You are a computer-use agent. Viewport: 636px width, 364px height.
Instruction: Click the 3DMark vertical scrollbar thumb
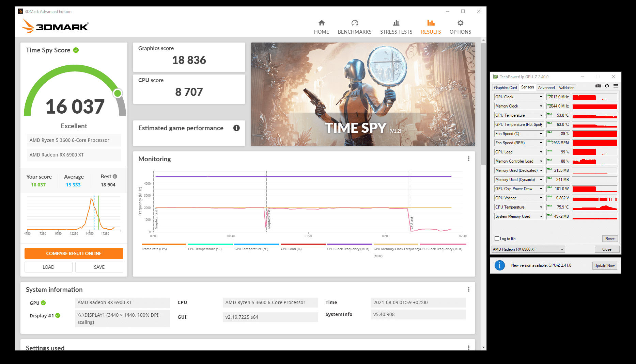[x=483, y=104]
